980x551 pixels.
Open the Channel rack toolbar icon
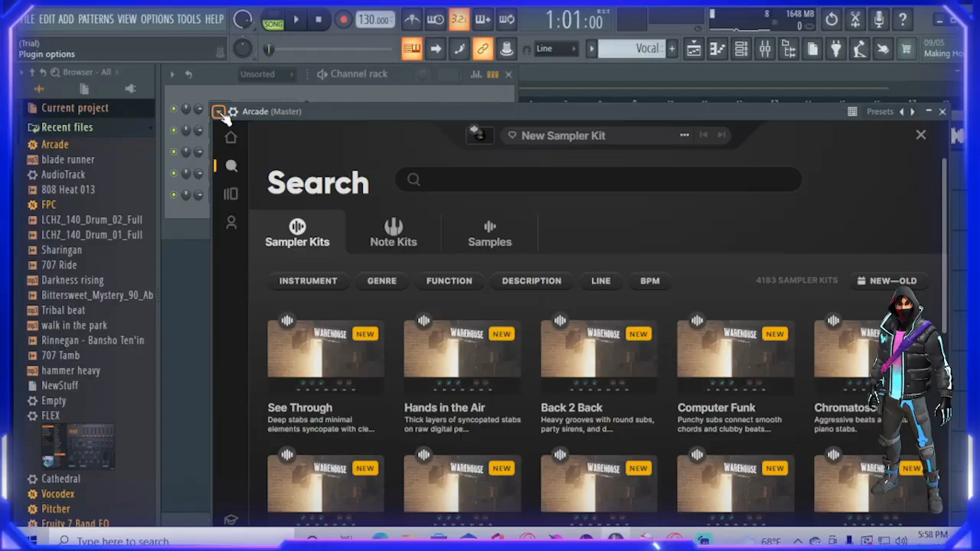[741, 49]
